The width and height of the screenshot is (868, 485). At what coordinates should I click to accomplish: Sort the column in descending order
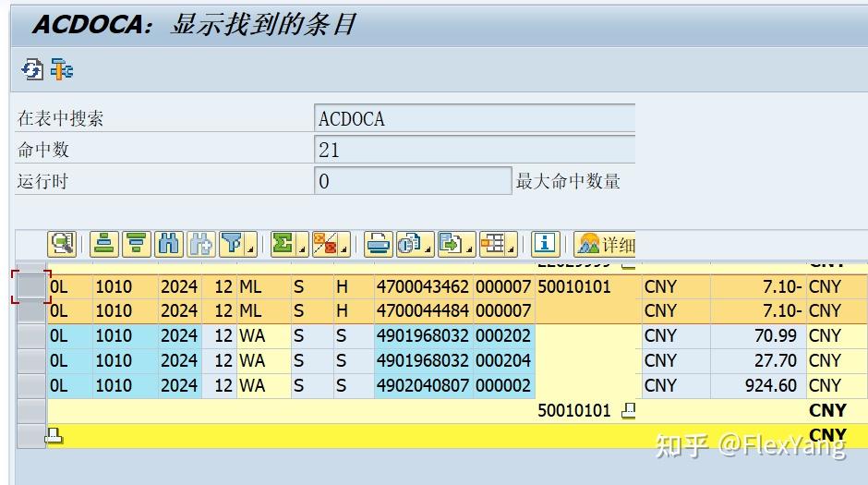pos(136,244)
